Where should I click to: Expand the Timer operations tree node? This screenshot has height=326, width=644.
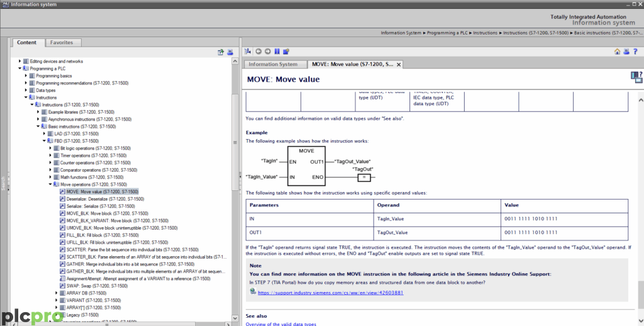click(50, 155)
